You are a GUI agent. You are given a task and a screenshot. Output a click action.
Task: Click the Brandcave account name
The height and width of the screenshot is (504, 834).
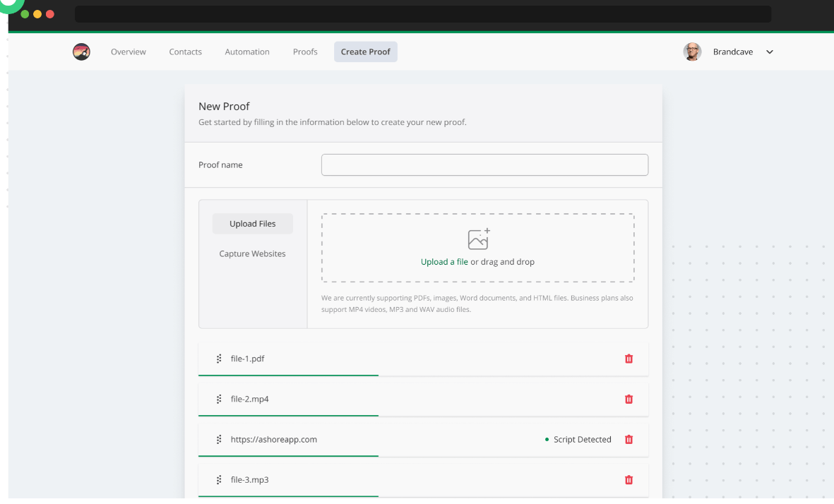click(x=732, y=52)
